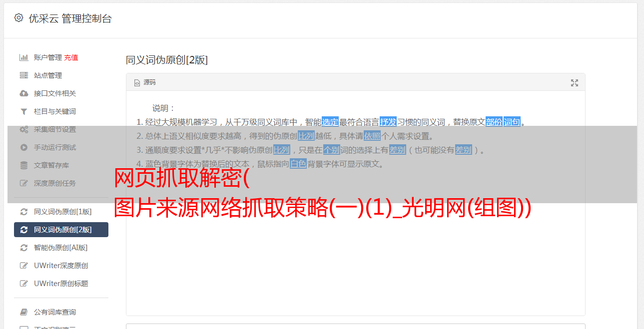Screen dimensions: 644x329
Task: Click the 接口文件相关 cloud upload icon
Action: (23, 93)
